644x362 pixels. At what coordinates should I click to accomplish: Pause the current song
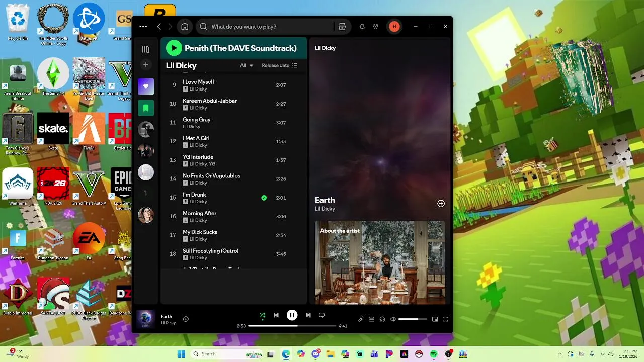click(292, 315)
